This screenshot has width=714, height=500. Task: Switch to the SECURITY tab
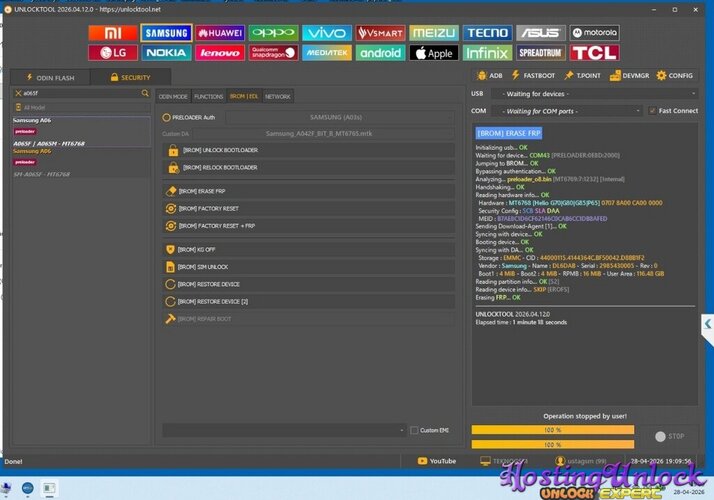[130, 77]
